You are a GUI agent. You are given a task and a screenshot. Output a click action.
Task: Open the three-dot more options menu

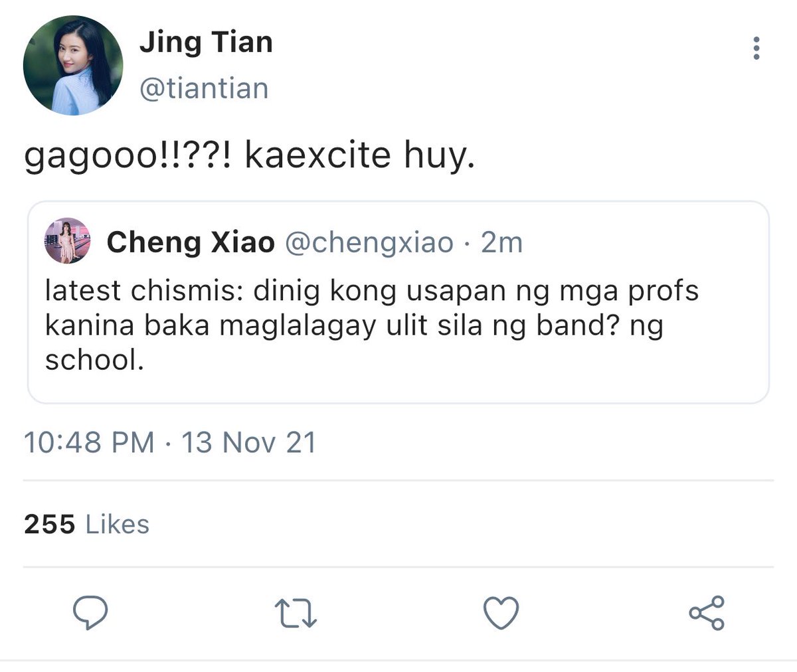(x=756, y=49)
